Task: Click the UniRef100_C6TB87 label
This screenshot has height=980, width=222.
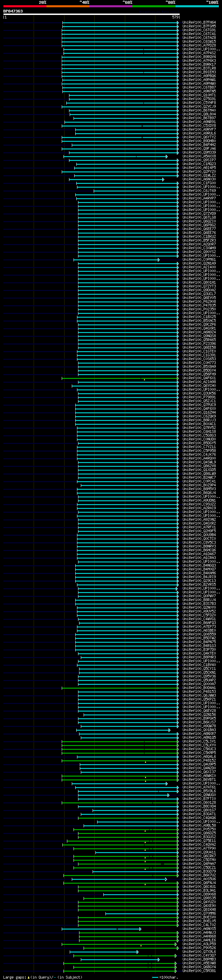Action: 199,88
